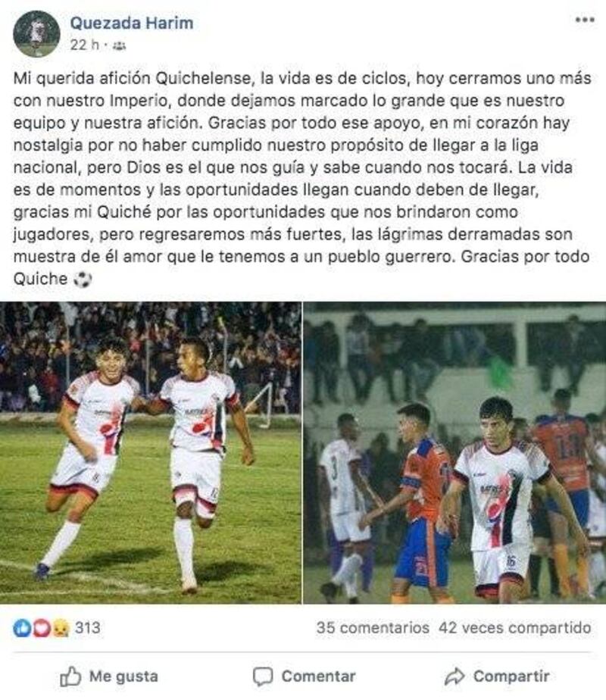
Task: Click the speech bubble Comentar icon
Action: click(x=263, y=677)
